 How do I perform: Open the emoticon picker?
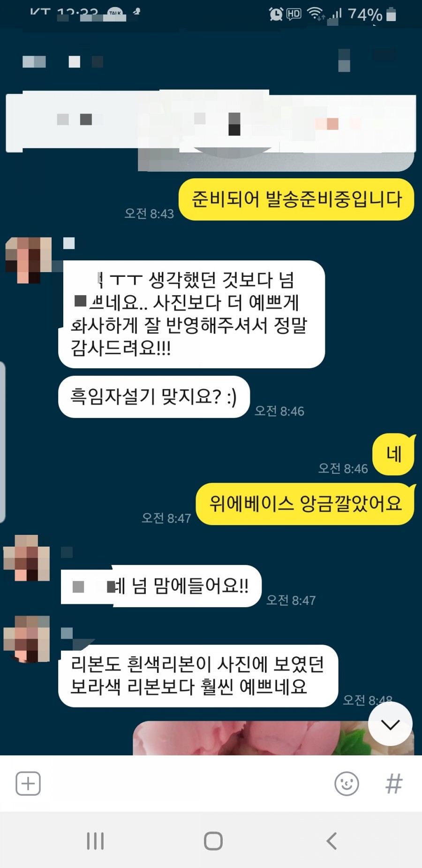347,784
